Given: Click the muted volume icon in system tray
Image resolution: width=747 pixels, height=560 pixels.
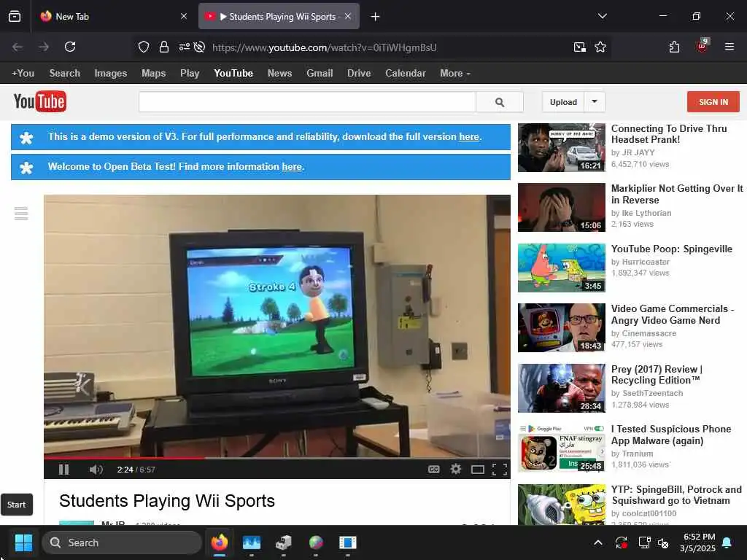Looking at the screenshot, I should (663, 542).
